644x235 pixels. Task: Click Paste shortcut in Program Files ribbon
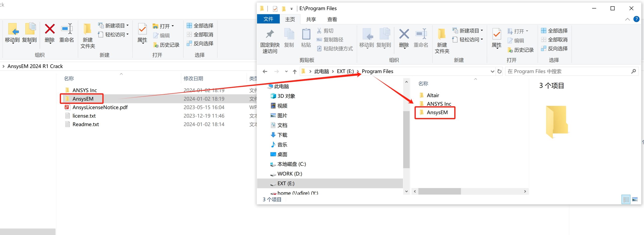pyautogui.click(x=335, y=48)
